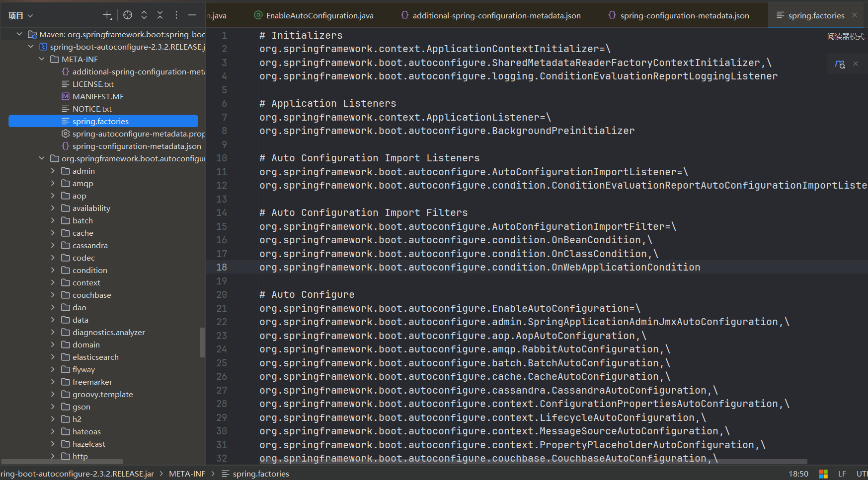Screen dimensions: 868x480
Task: Click the select opened file crosshair icon
Action: coord(128,15)
